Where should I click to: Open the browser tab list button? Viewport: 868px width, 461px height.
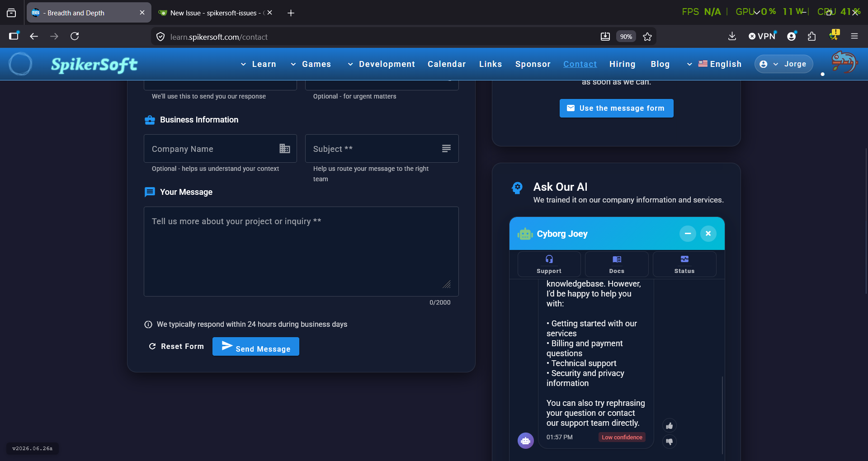(11, 13)
